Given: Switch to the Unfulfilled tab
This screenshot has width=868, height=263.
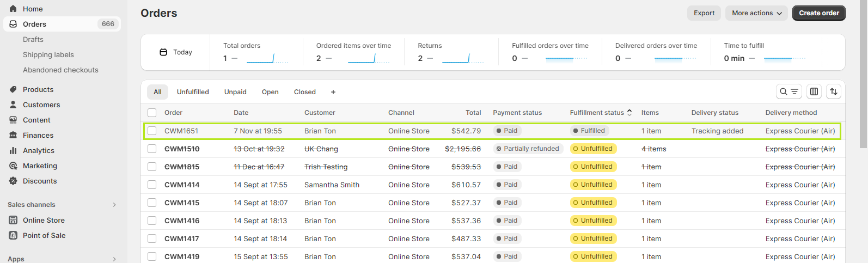Looking at the screenshot, I should tap(193, 92).
